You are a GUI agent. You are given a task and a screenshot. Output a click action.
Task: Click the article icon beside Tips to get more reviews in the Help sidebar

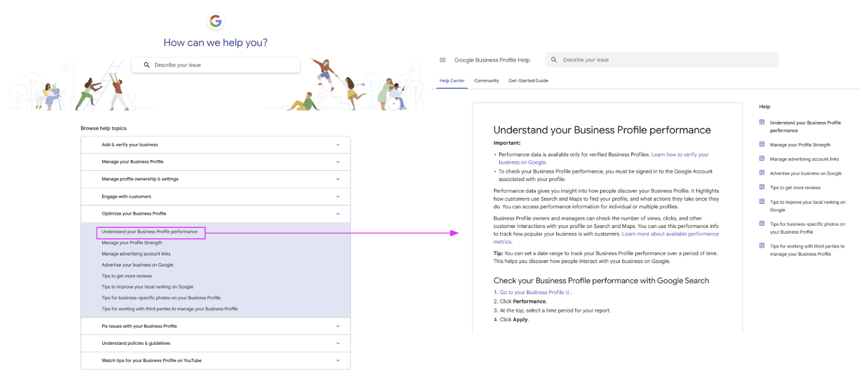(x=761, y=187)
